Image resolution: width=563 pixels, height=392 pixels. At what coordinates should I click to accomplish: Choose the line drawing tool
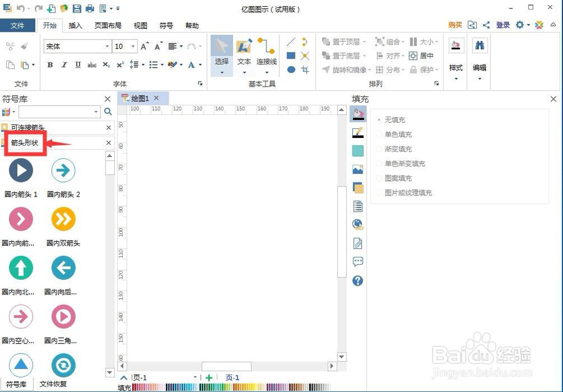[x=291, y=42]
